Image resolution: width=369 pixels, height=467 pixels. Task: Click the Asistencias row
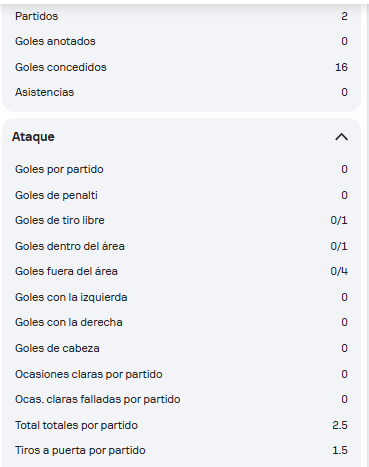[x=181, y=92]
